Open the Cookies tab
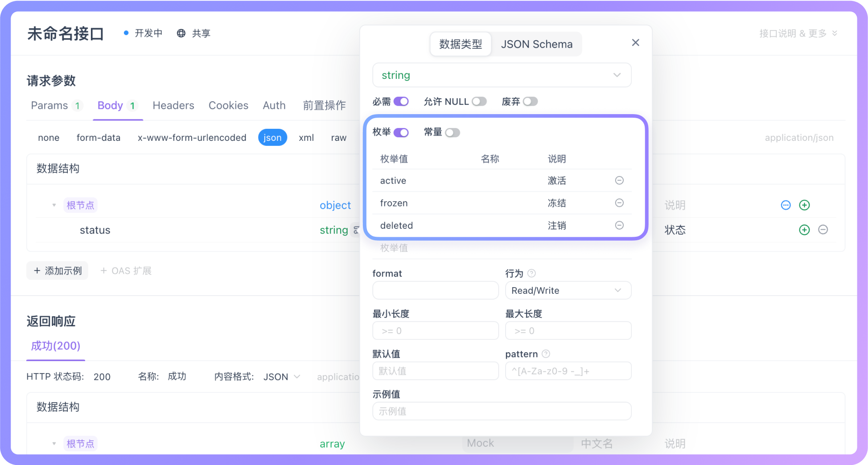868x465 pixels. 228,106
